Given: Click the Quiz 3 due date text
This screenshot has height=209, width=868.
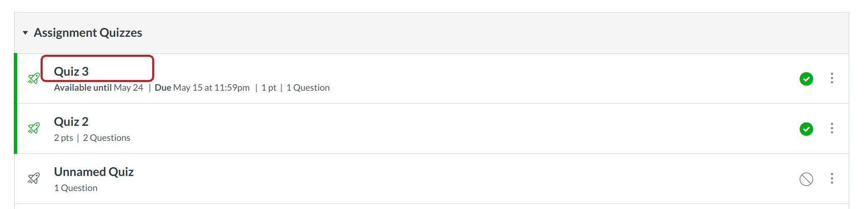Looking at the screenshot, I should coord(202,88).
